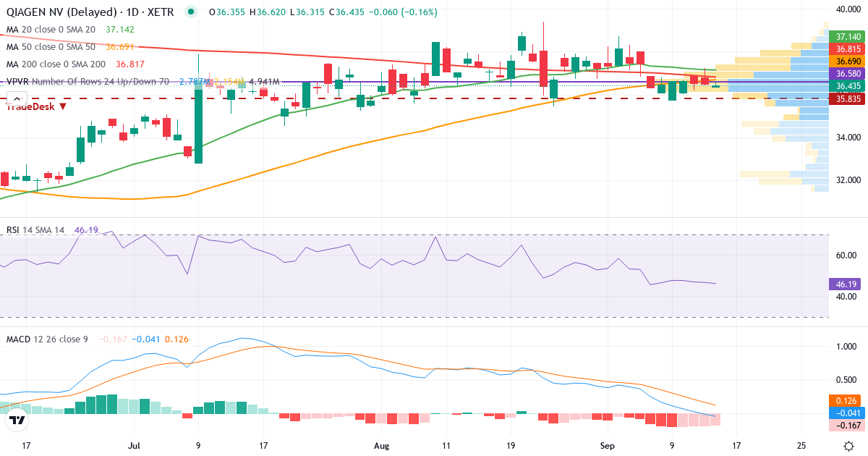
Task: Click the MA 50 value 36.691
Action: coord(121,47)
